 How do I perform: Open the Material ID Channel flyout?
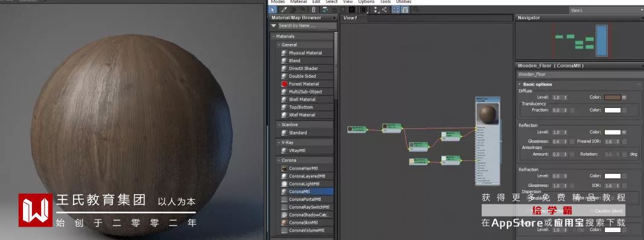click(363, 10)
